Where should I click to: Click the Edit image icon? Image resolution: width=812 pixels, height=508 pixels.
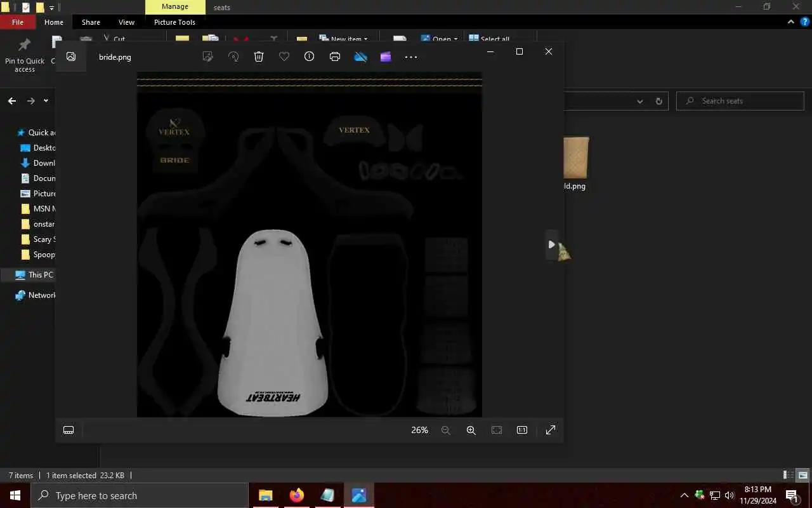(x=207, y=57)
